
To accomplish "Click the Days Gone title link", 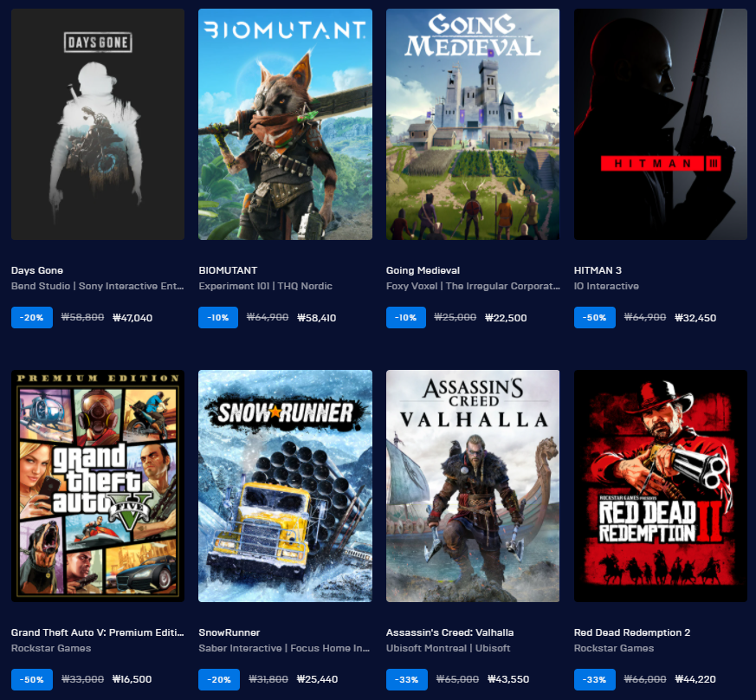I will tap(37, 270).
